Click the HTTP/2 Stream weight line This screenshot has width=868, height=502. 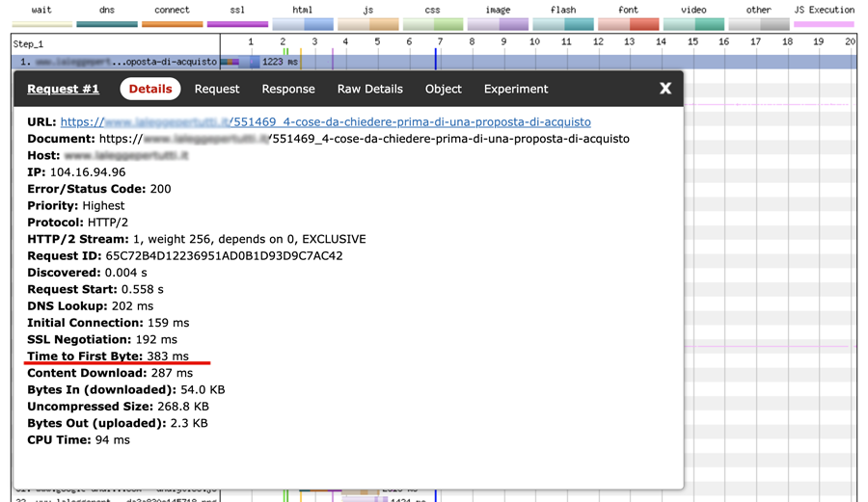click(x=197, y=239)
